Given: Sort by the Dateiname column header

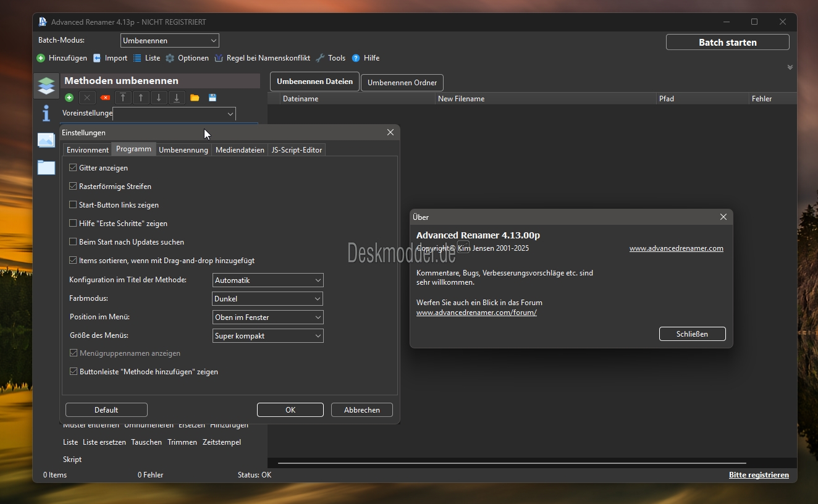Looking at the screenshot, I should pyautogui.click(x=358, y=98).
